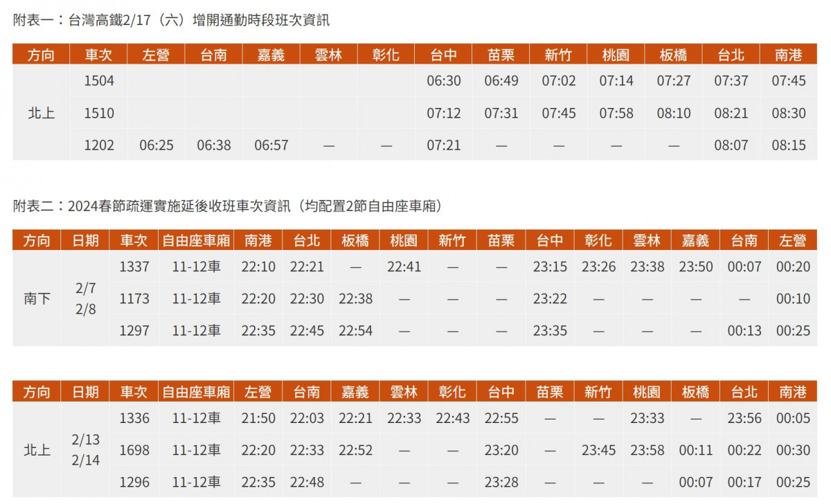The width and height of the screenshot is (831, 504).
Task: Click the 00:05 南港 arrival time
Action: pos(793,418)
